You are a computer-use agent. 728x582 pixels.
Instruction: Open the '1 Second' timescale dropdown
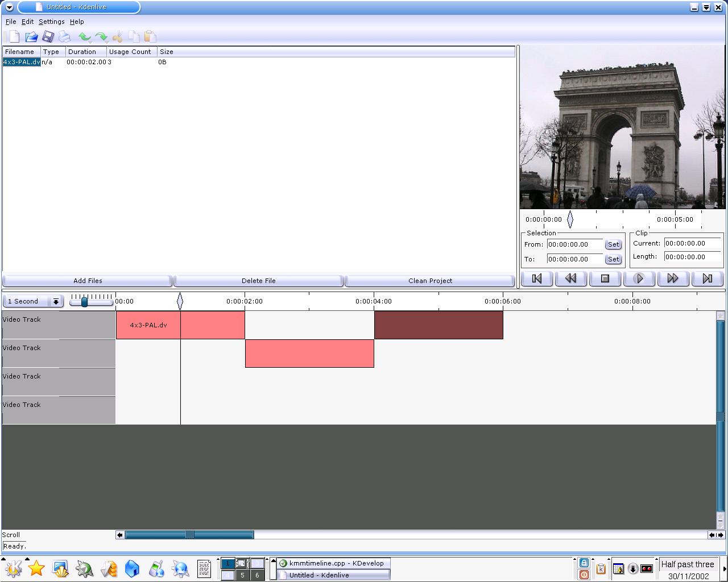[56, 302]
